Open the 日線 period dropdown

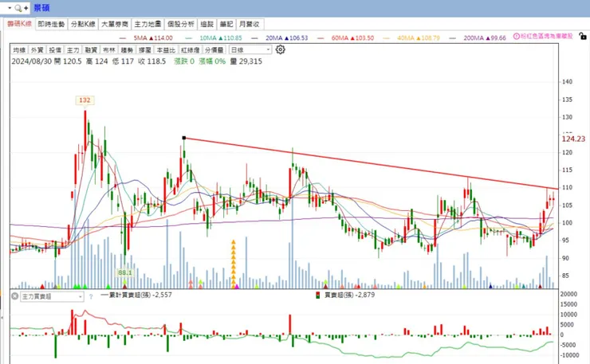pyautogui.click(x=250, y=49)
